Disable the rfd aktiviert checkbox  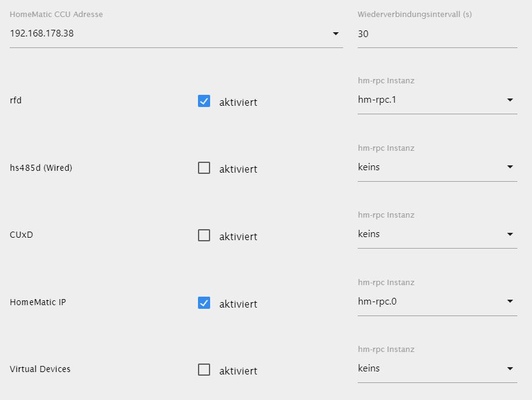point(204,102)
